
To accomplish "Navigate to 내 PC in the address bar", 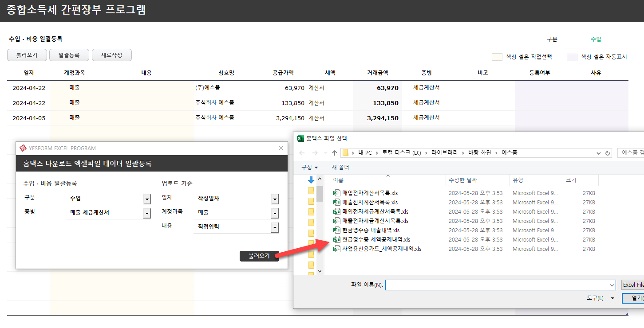I will (365, 153).
